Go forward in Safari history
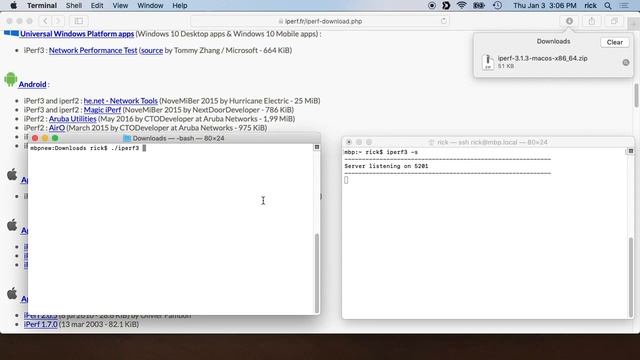640x360 pixels. [58, 21]
